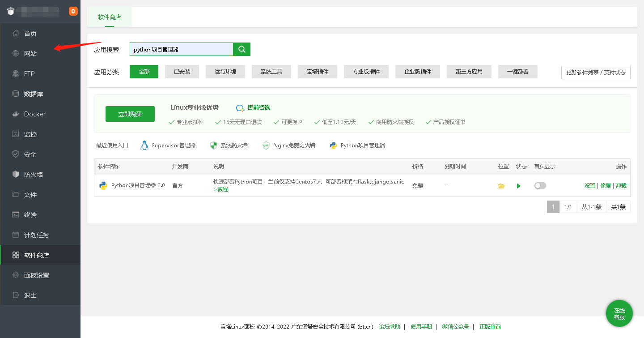Toggle 首页显示 switch for Python项目管理器
The width and height of the screenshot is (644, 338).
point(540,186)
